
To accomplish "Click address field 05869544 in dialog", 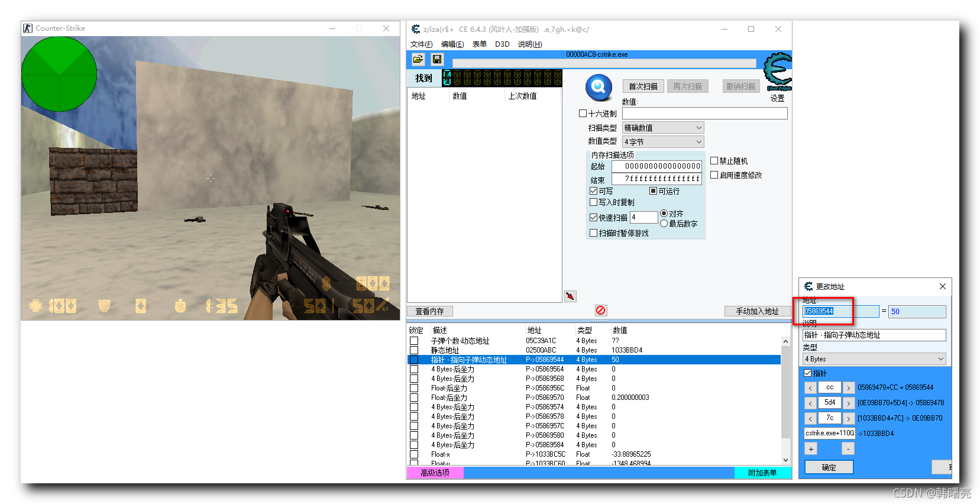I will pos(840,311).
